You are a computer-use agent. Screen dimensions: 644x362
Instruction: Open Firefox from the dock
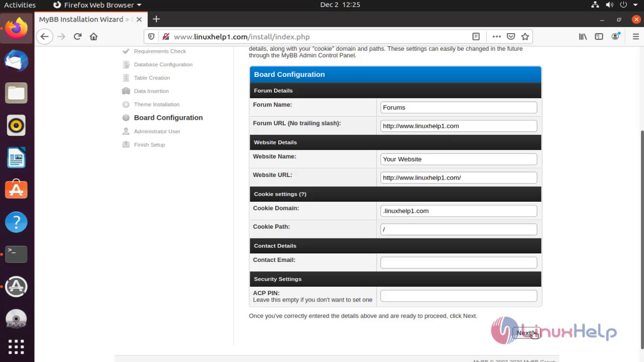coord(16,29)
